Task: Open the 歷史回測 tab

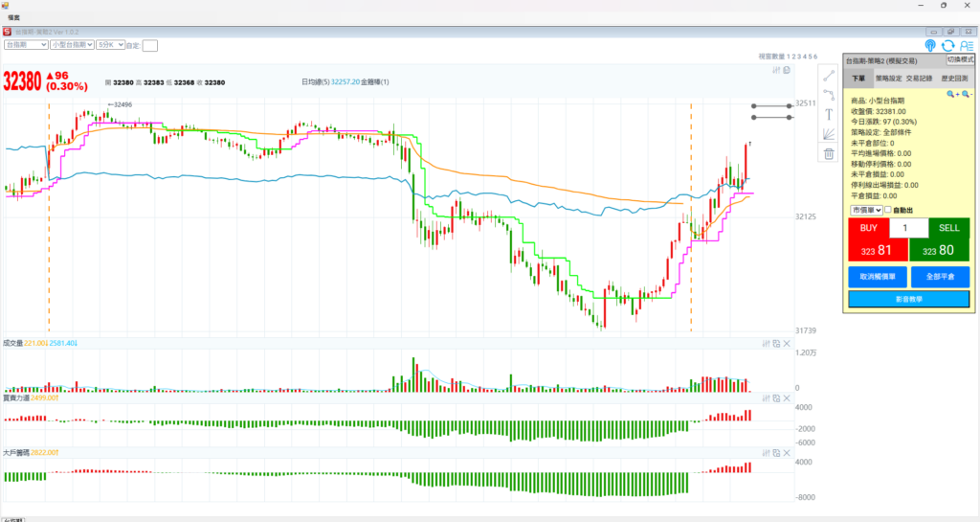Action: 953,79
